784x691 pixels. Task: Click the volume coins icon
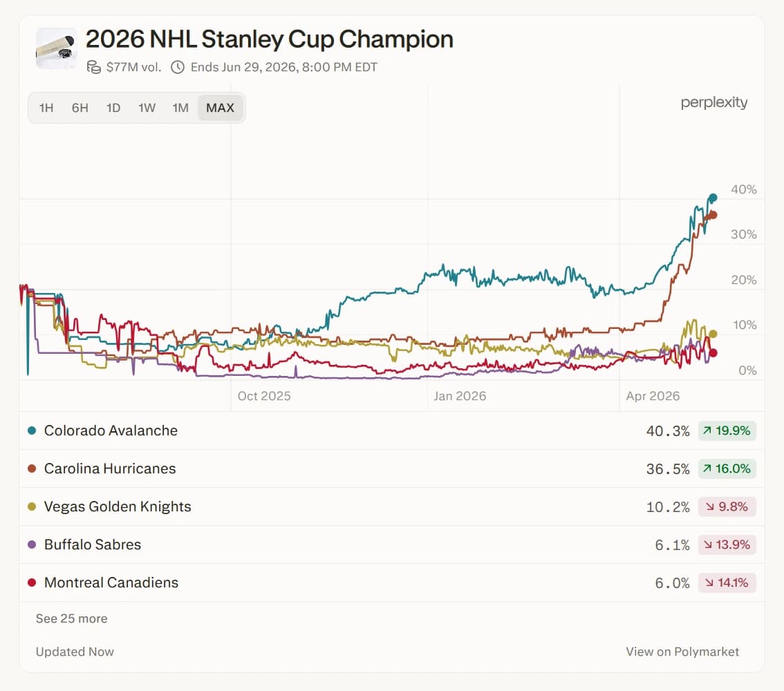click(x=93, y=67)
